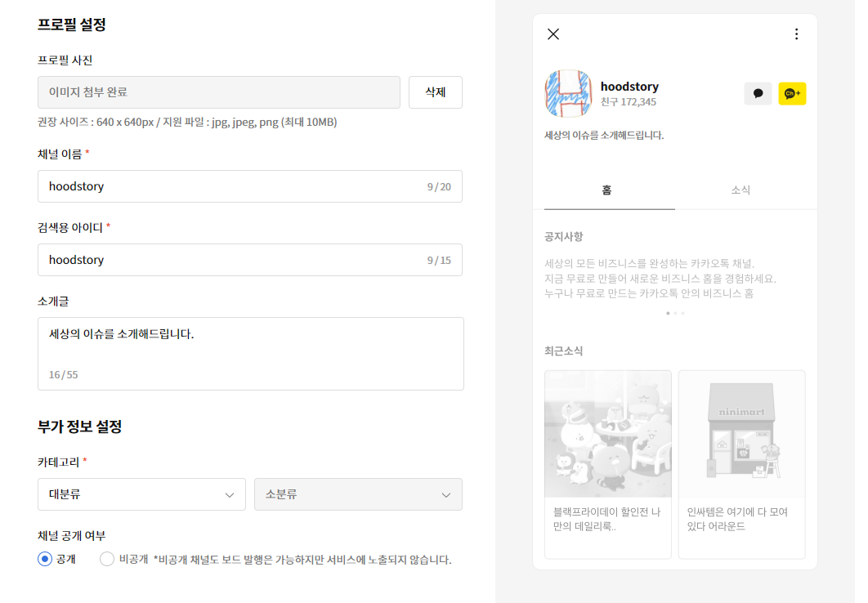The width and height of the screenshot is (868, 603).
Task: Click the hoodstory profile avatar image
Action: point(569,93)
